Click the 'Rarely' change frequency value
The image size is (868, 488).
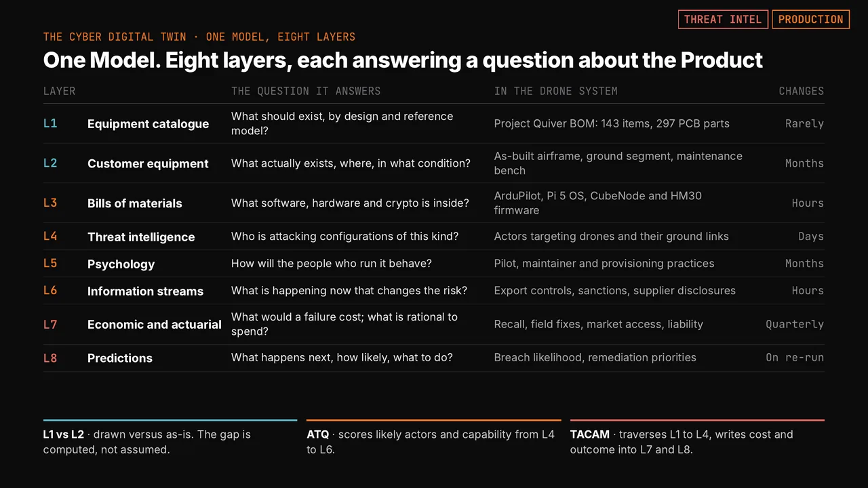pos(804,123)
